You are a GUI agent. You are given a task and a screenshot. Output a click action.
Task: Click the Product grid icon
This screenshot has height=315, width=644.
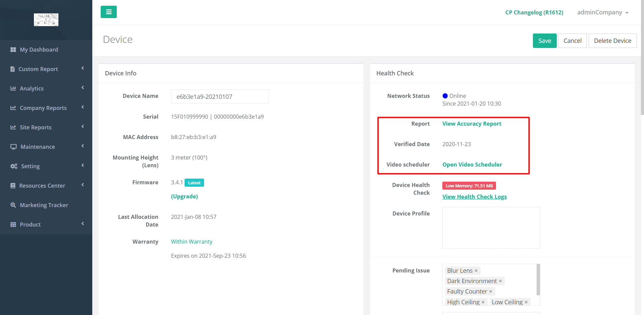13,224
